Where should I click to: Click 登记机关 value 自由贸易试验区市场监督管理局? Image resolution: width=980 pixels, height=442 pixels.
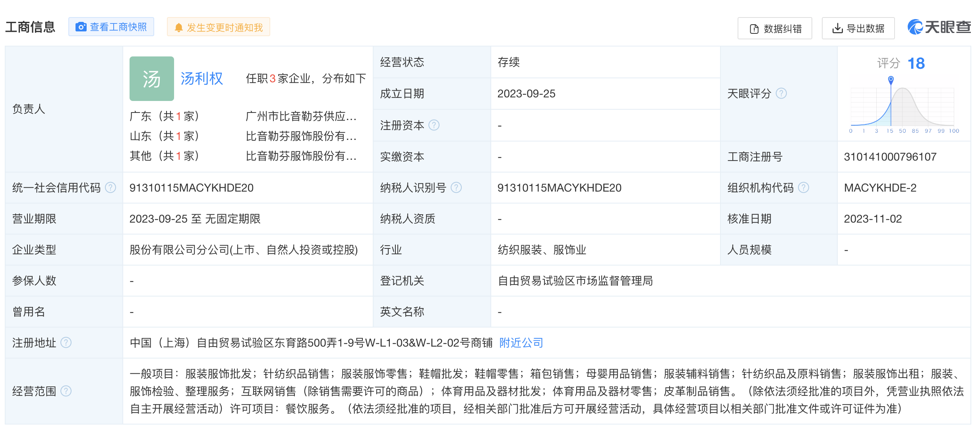tap(575, 281)
